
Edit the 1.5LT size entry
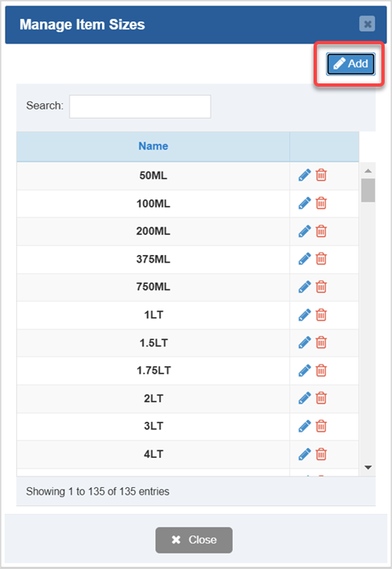tap(305, 343)
